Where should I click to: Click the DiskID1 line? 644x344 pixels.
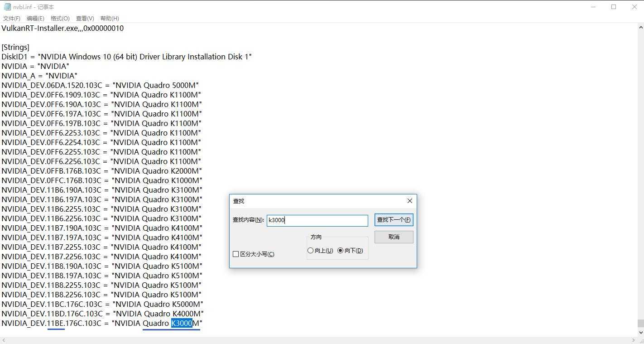pos(126,57)
